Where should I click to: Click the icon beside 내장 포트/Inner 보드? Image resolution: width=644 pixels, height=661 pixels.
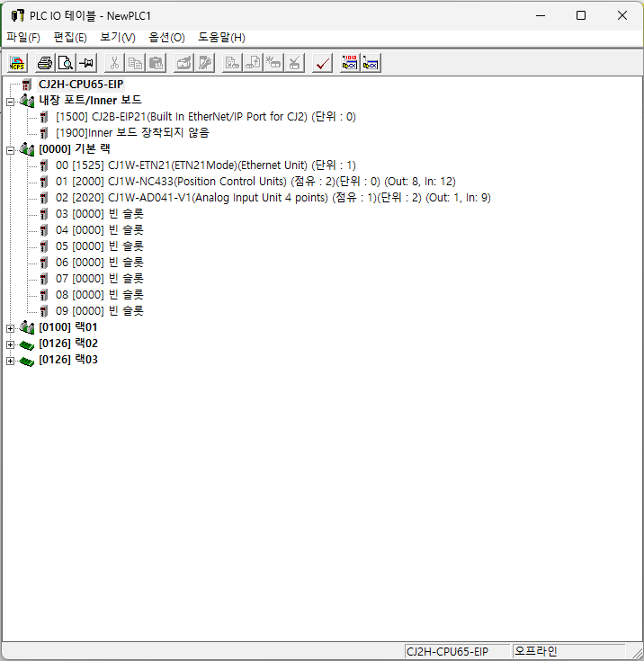pyautogui.click(x=27, y=101)
